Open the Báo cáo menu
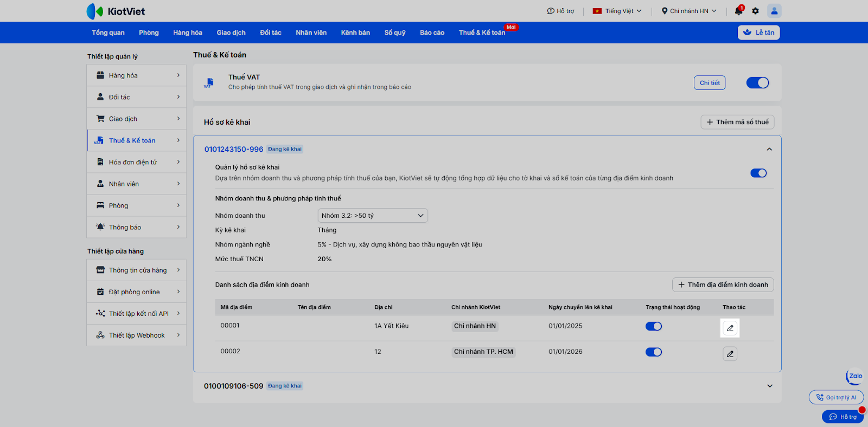This screenshot has height=427, width=868. (432, 33)
